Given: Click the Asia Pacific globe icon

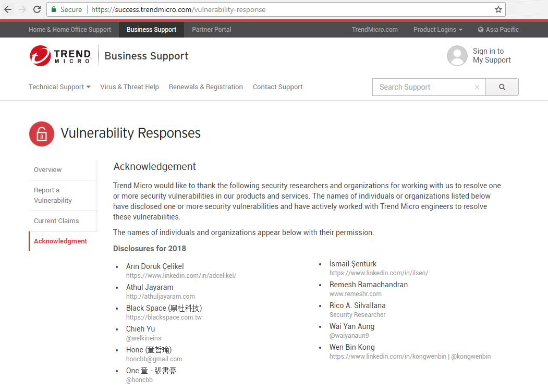Looking at the screenshot, I should pos(481,30).
